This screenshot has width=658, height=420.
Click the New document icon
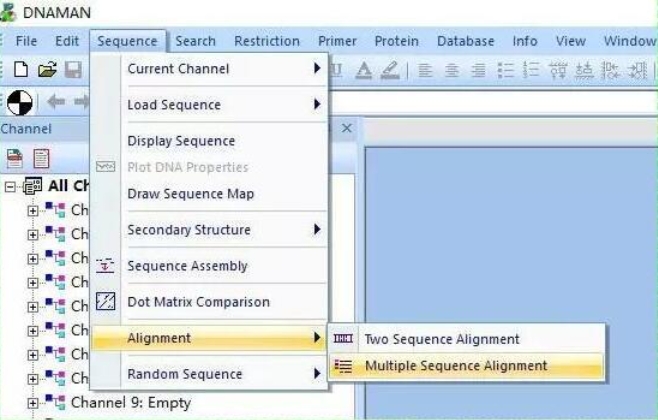[x=21, y=69]
